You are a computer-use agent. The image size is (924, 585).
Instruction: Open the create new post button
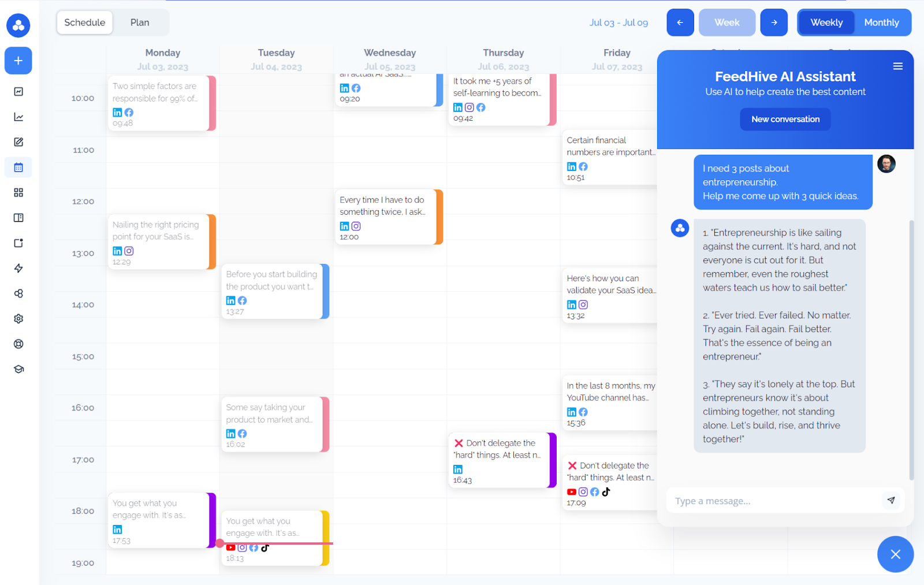(18, 61)
